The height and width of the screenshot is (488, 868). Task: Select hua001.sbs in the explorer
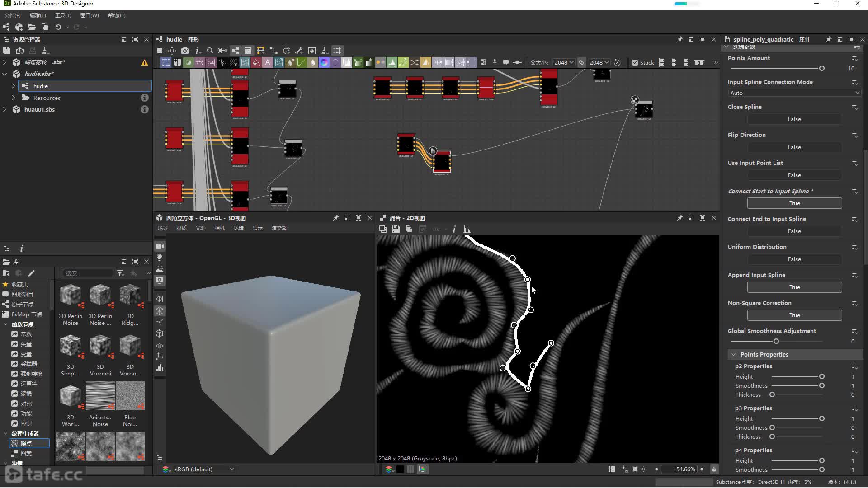[39, 109]
